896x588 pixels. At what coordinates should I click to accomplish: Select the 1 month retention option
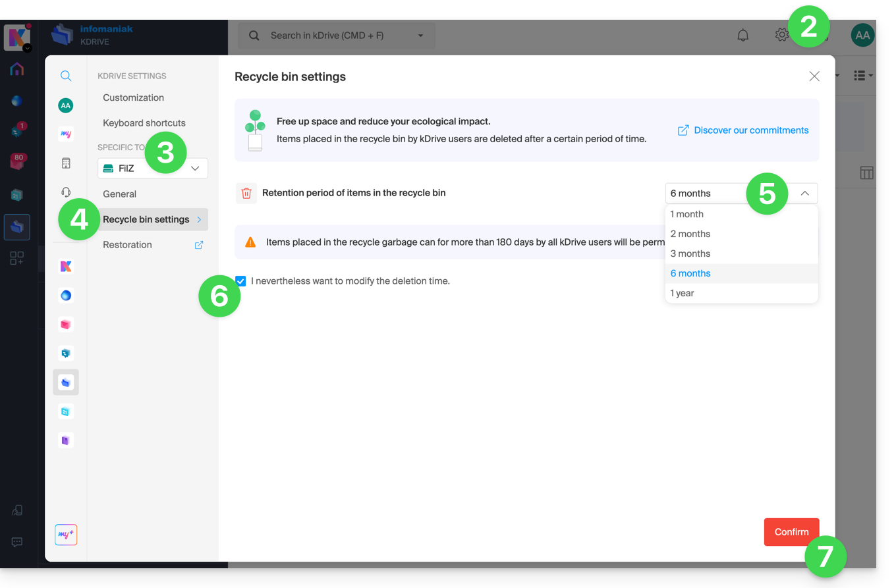click(686, 214)
